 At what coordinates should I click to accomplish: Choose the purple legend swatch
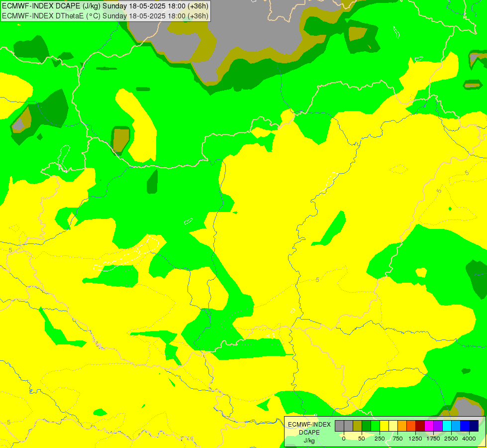(438, 426)
